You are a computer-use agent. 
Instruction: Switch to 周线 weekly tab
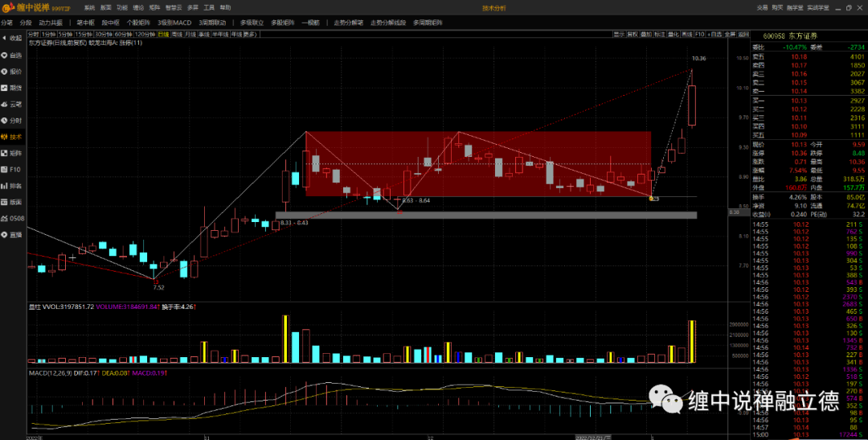(x=177, y=35)
